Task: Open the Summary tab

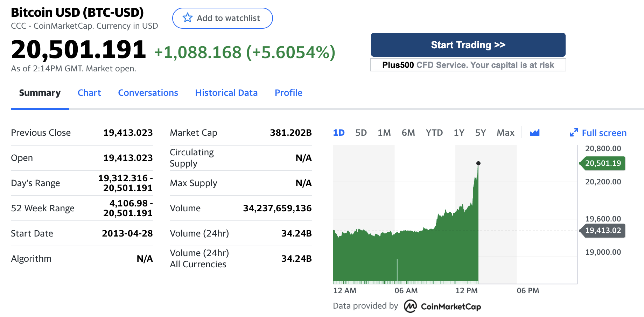Action: coord(40,93)
